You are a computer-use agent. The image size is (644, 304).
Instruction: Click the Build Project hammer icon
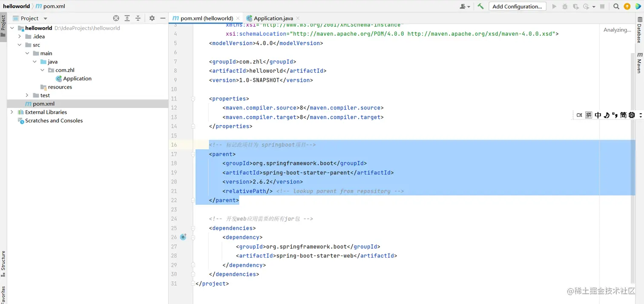click(480, 6)
